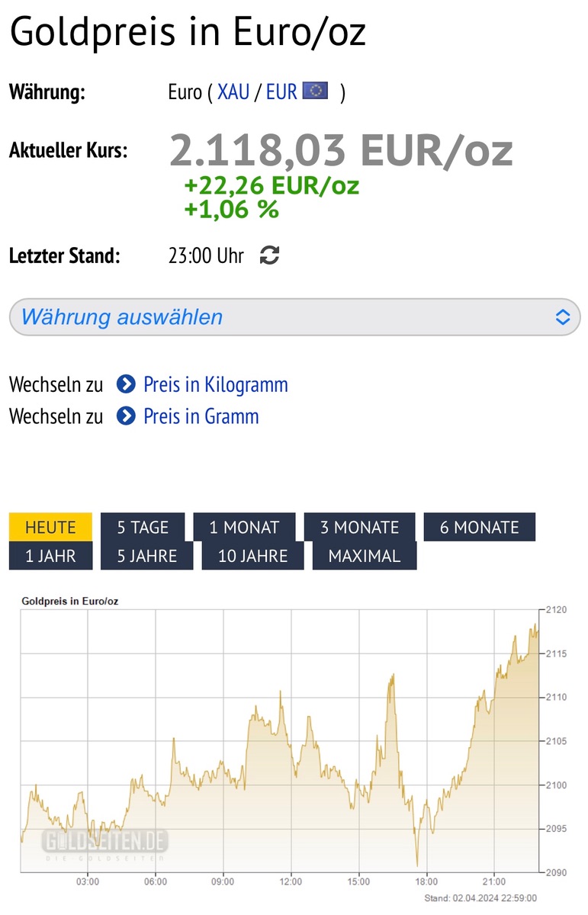The width and height of the screenshot is (588, 915).
Task: Select the HEUTE chart tab
Action: tap(50, 527)
